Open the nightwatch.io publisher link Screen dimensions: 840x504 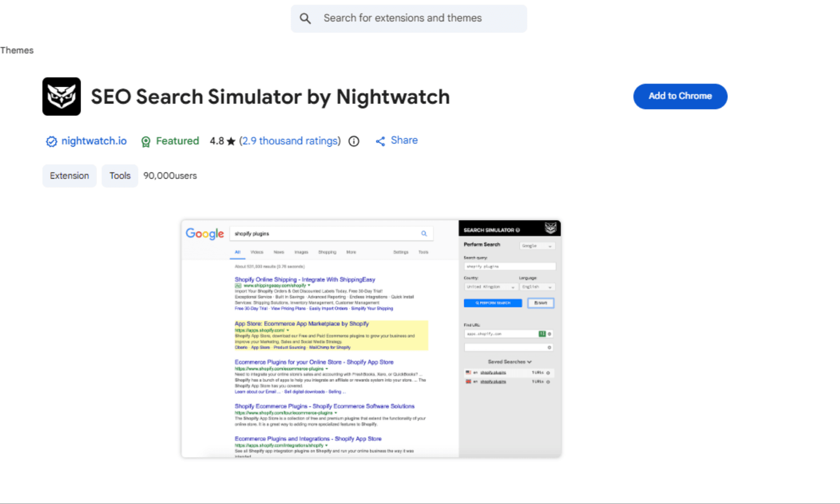tap(94, 141)
